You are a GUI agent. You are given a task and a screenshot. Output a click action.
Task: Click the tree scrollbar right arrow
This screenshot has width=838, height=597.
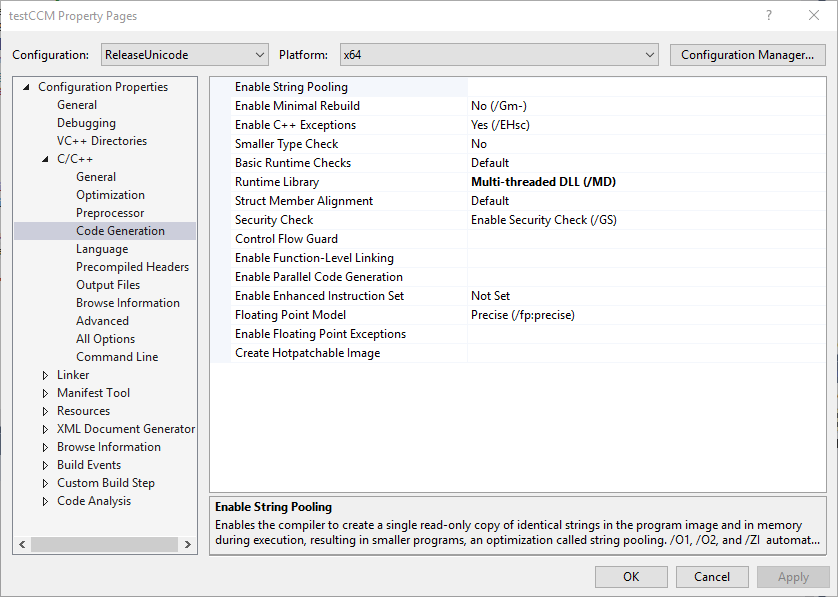pyautogui.click(x=188, y=545)
